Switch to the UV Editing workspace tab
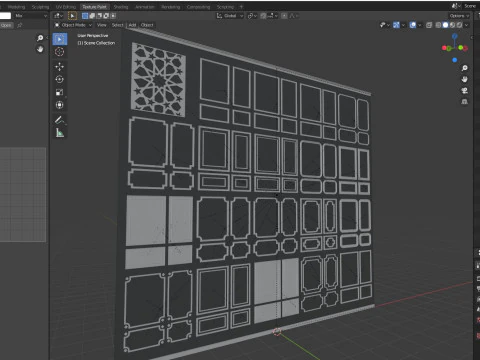The width and height of the screenshot is (480, 360). [x=66, y=7]
